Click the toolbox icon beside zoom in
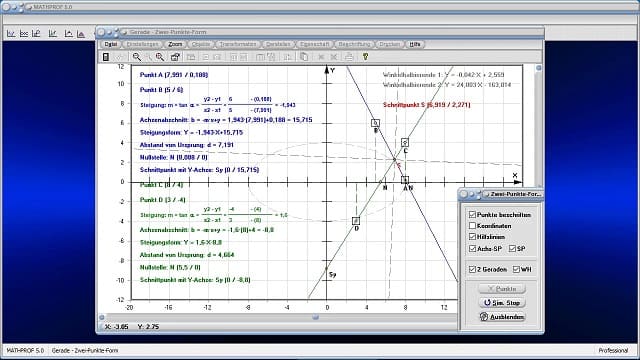This screenshot has width=640, height=360. coord(175,57)
